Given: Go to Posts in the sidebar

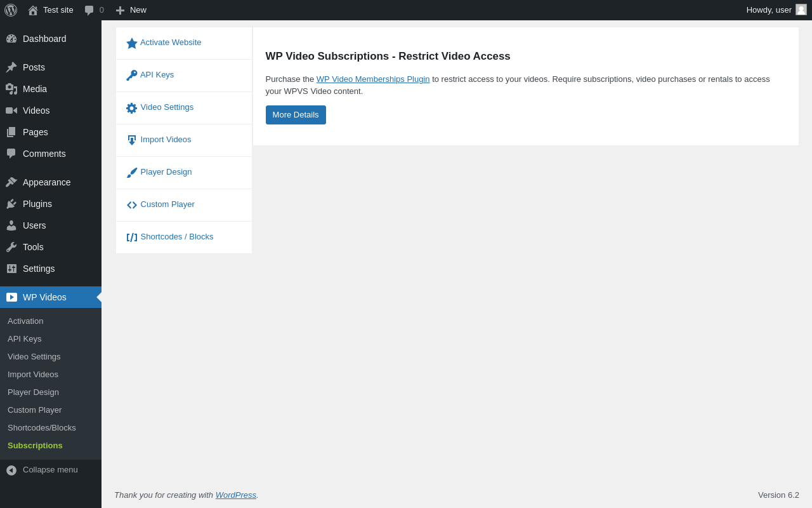Looking at the screenshot, I should (x=51, y=67).
